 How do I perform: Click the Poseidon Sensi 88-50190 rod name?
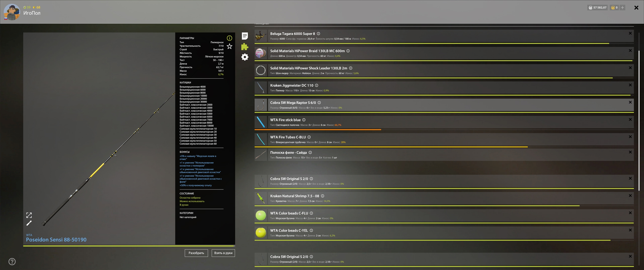coord(56,240)
